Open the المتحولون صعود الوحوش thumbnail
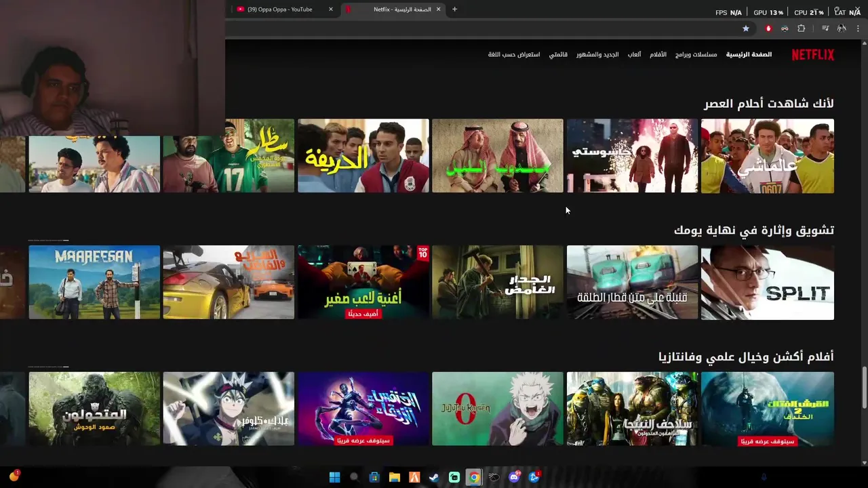The height and width of the screenshot is (488, 868). point(94,409)
